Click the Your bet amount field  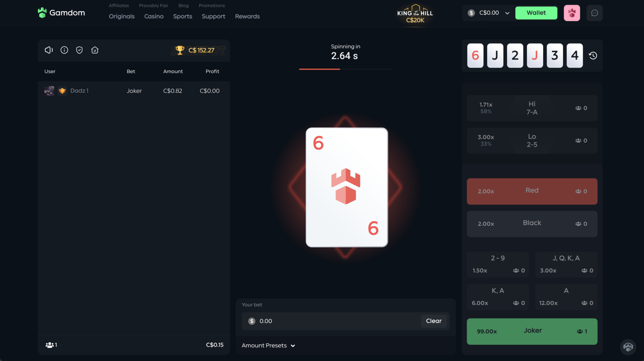[331, 321]
